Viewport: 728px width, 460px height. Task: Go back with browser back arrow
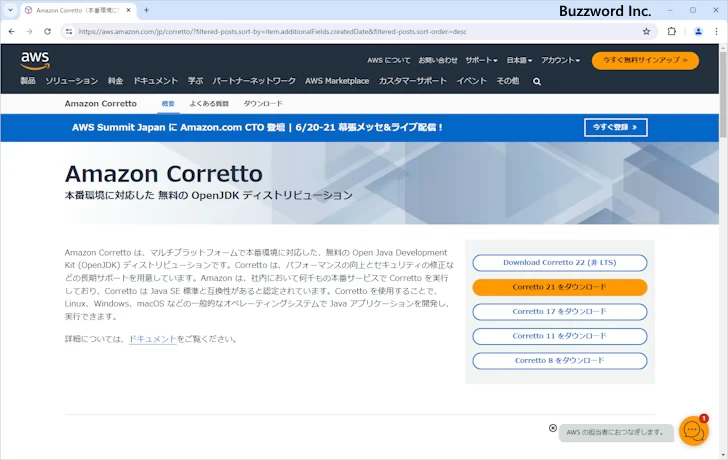(x=12, y=32)
